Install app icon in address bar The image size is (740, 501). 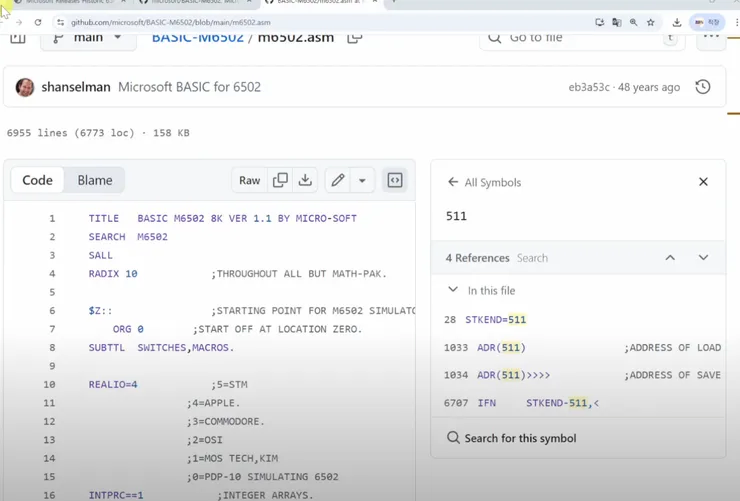point(599,22)
